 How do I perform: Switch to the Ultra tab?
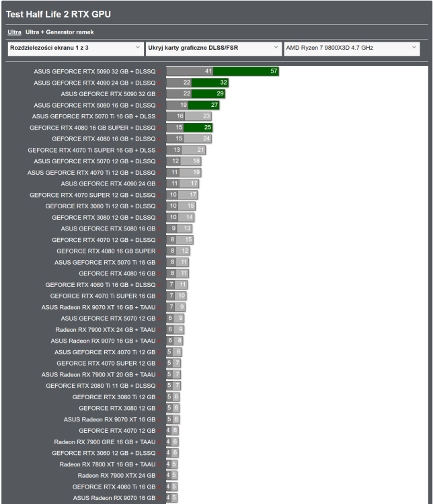point(15,32)
